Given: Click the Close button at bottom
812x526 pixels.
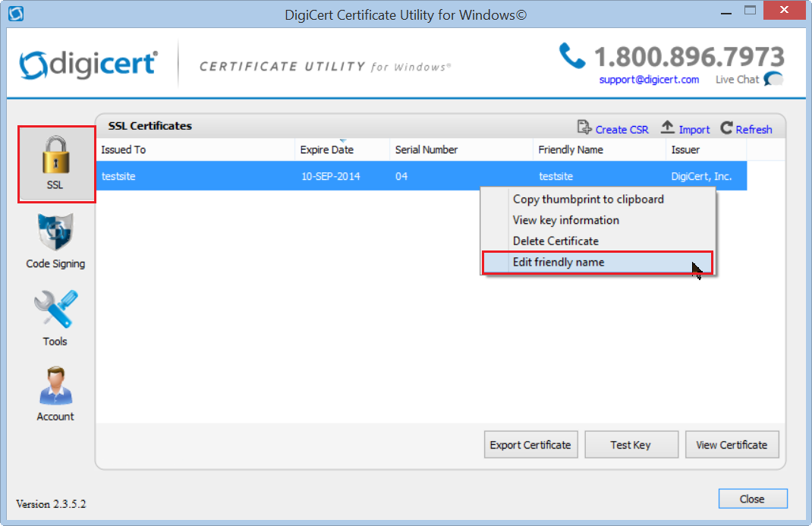Looking at the screenshot, I should coord(752,499).
